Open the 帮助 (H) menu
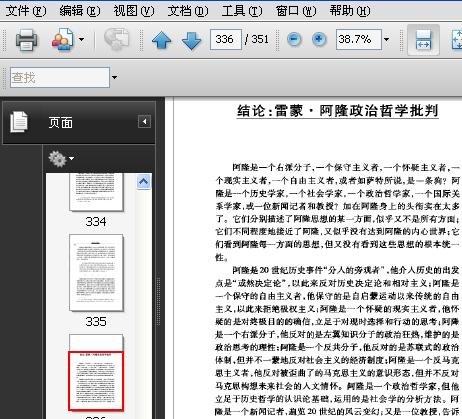The image size is (462, 419). [x=350, y=11]
